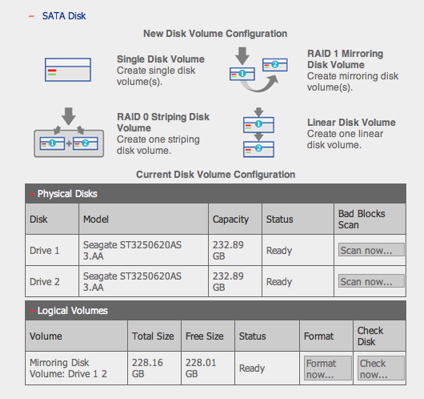
Task: Click the Single Disk Volume icon
Action: tap(68, 70)
